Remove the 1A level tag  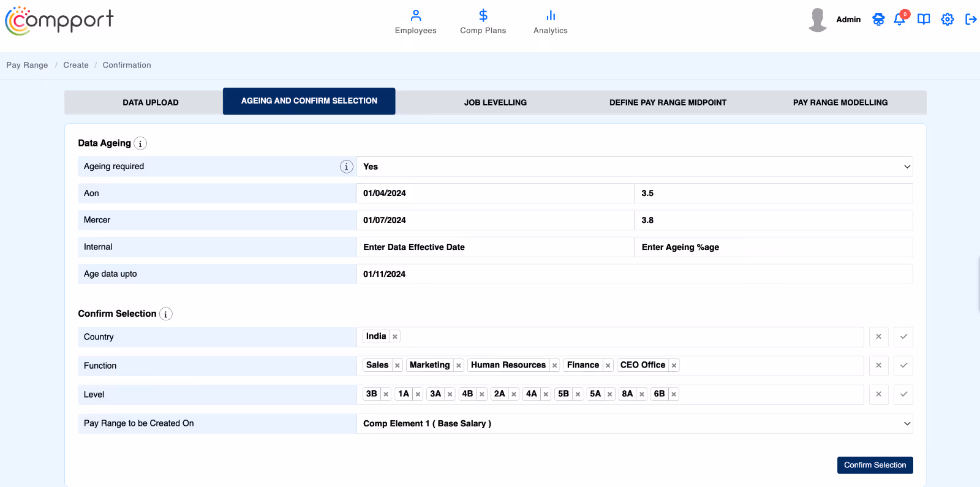click(x=418, y=395)
